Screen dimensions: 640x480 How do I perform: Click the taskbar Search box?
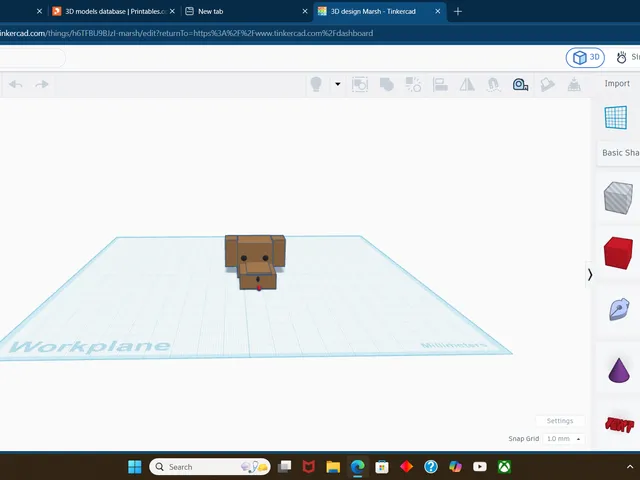tap(210, 467)
